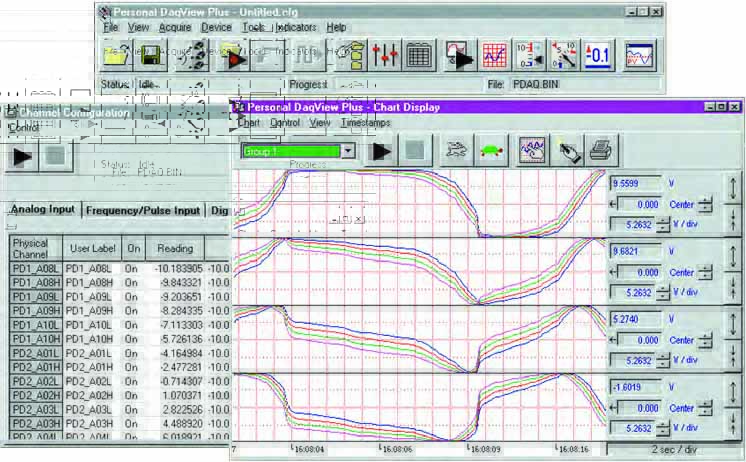Click the reading value -10.183905
Screen dimensions: 746x462
click(x=175, y=268)
